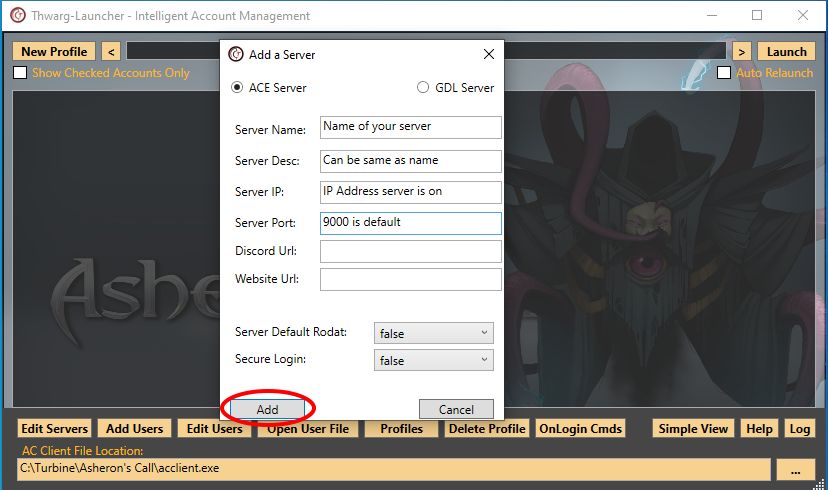Go to previous profile with < button

(111, 51)
